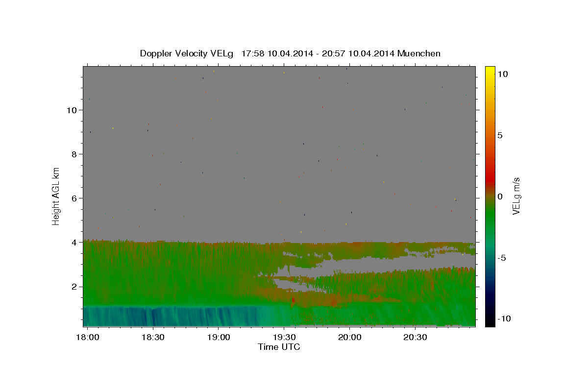
Task: Click the black bottom end of the colorbar
Action: tap(490, 322)
